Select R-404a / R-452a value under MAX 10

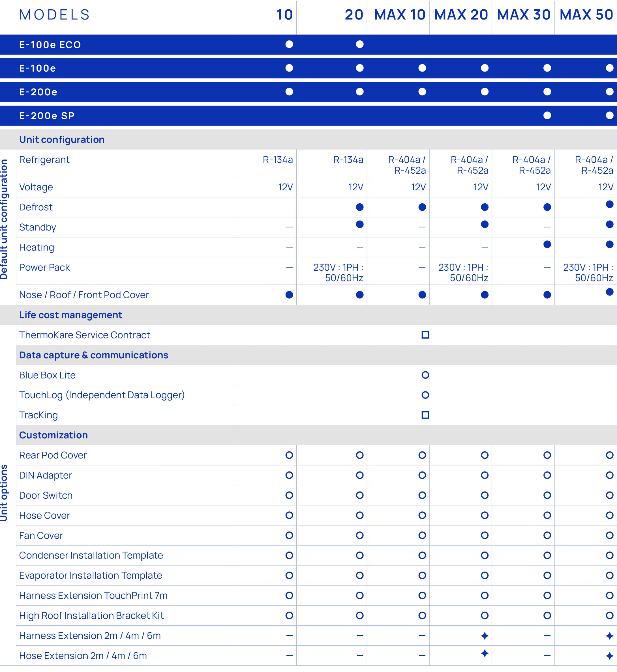[x=407, y=165]
